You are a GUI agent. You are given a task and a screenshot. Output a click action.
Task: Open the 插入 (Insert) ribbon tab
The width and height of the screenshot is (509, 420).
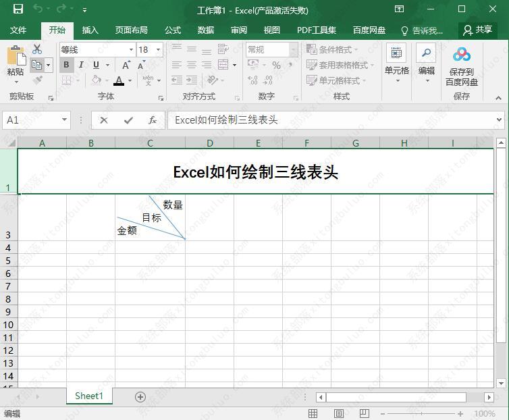(x=90, y=30)
